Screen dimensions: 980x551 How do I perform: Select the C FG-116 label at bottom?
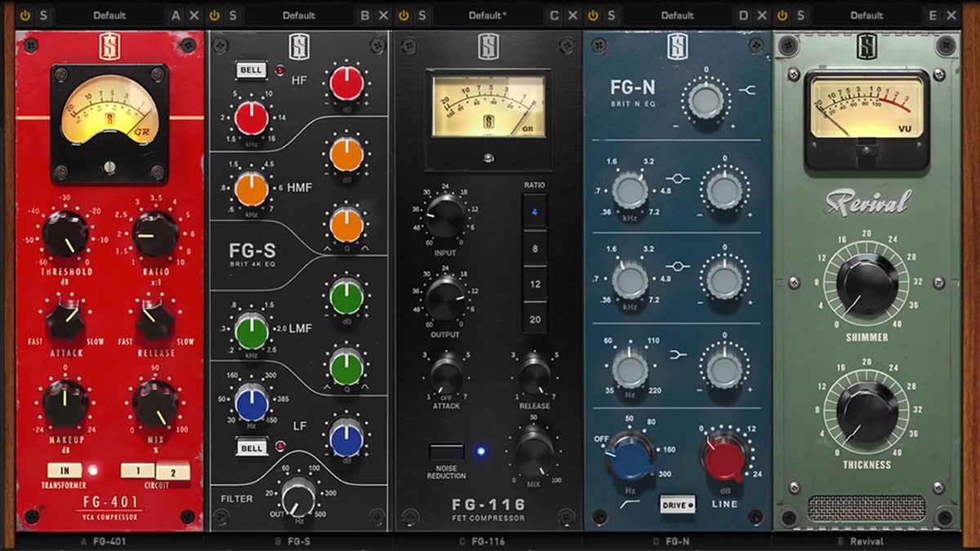[482, 541]
